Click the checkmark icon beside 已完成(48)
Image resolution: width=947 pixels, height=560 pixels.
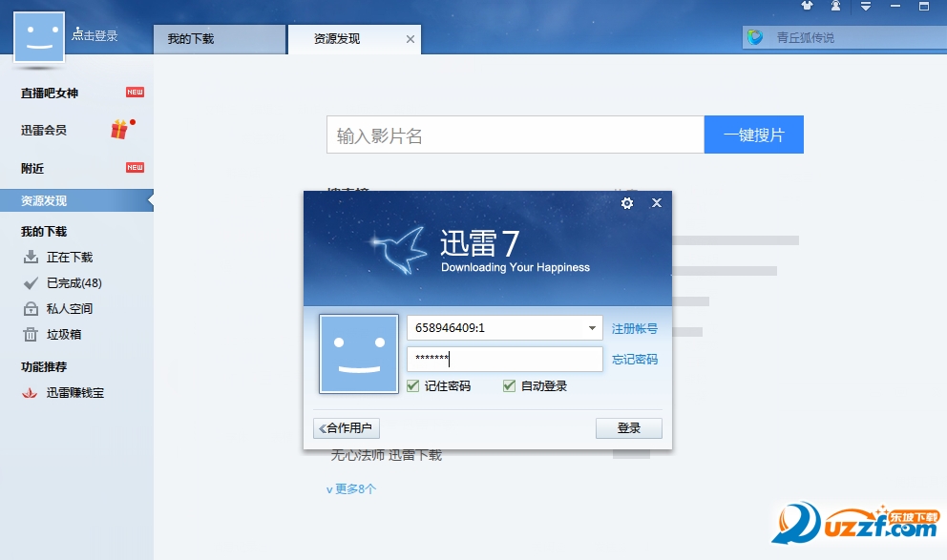click(x=31, y=283)
